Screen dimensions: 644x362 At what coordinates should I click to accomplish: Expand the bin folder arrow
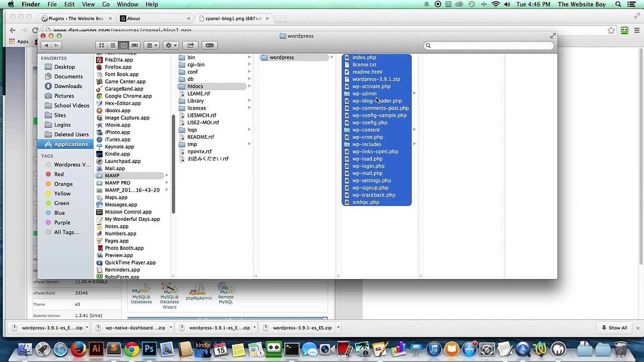249,57
